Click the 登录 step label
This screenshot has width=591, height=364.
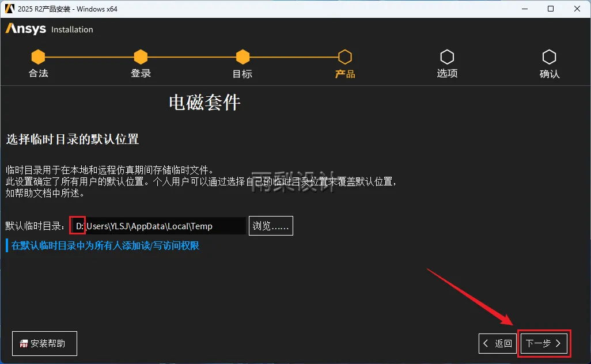click(x=141, y=73)
